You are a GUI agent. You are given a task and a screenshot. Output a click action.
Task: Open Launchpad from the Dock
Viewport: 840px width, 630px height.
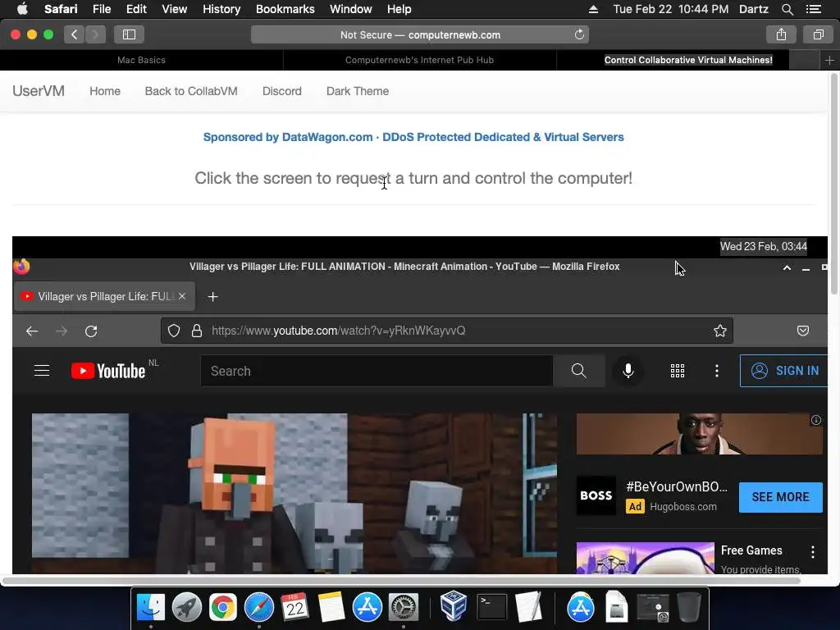point(186,608)
